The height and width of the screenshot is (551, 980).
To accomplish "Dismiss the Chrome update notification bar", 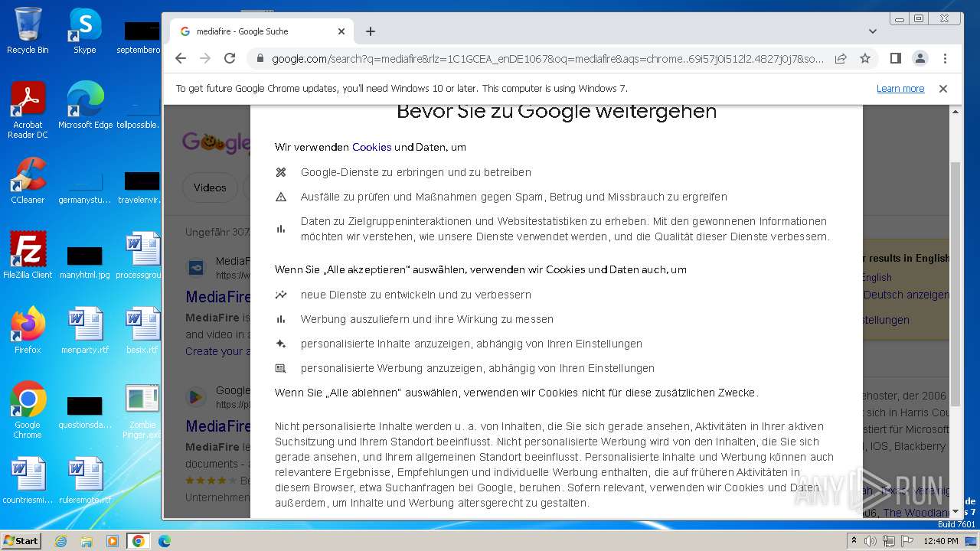I will click(943, 89).
